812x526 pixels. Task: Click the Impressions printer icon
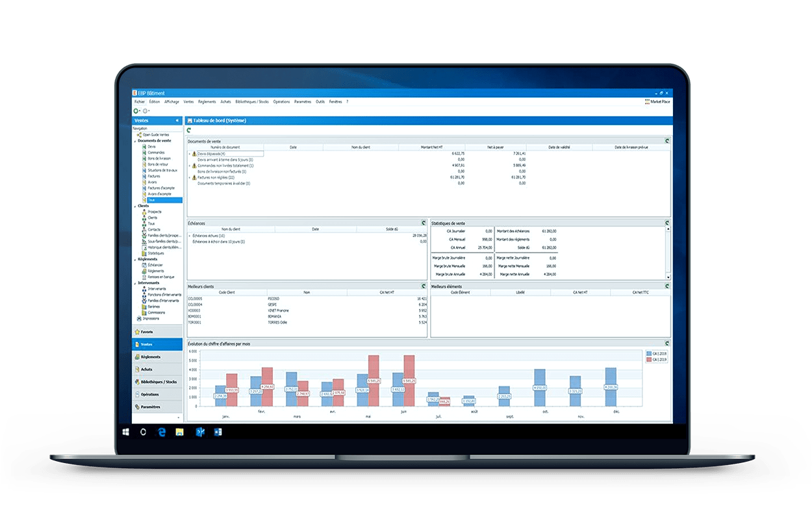pyautogui.click(x=139, y=318)
